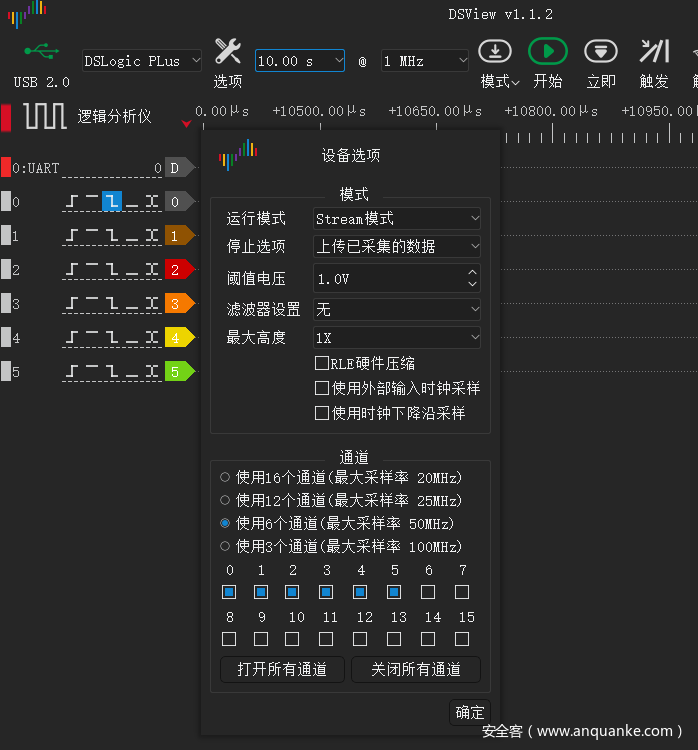698x750 pixels.
Task: Open the DSLogic PLus device dropdown
Action: point(141,61)
